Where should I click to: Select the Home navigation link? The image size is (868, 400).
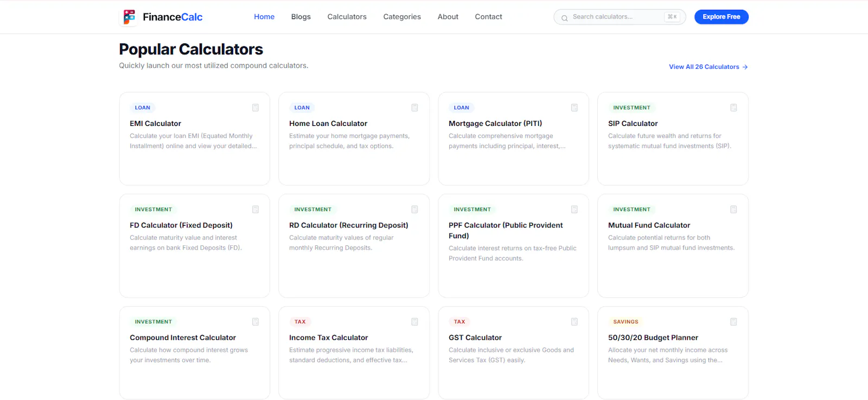point(264,17)
